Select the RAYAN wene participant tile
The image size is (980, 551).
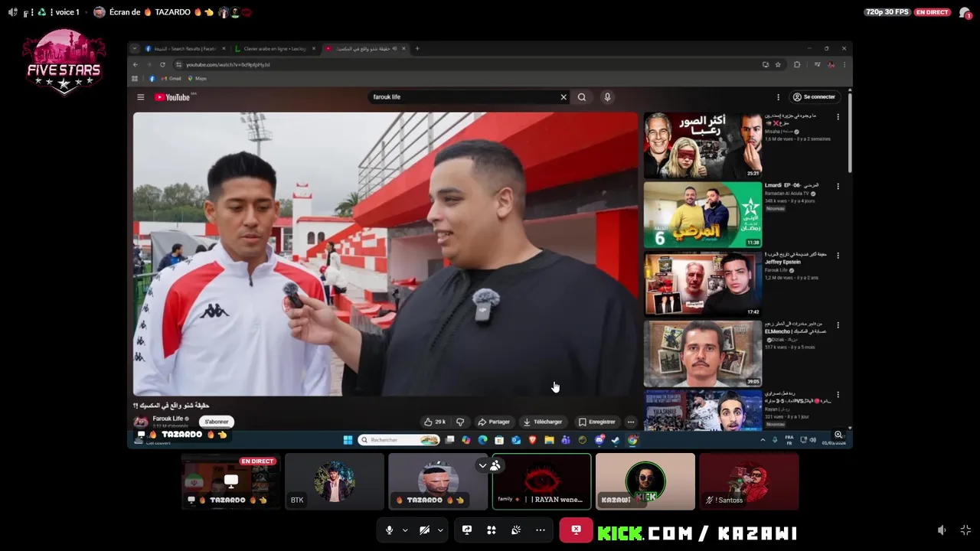[x=542, y=481]
